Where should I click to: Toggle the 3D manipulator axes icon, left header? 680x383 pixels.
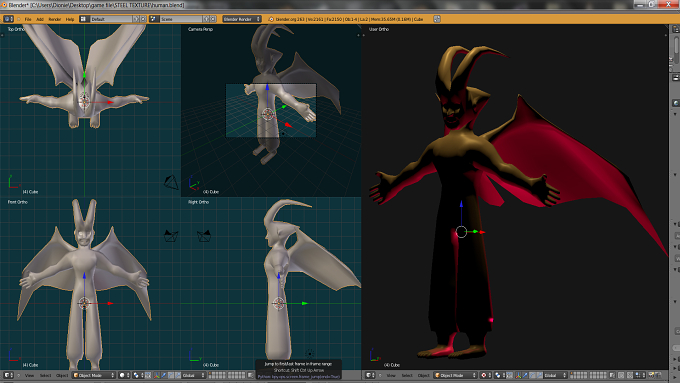(157, 375)
